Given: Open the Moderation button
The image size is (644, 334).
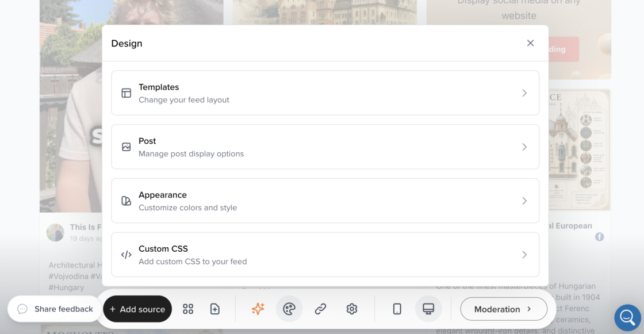Looking at the screenshot, I should pos(504,309).
